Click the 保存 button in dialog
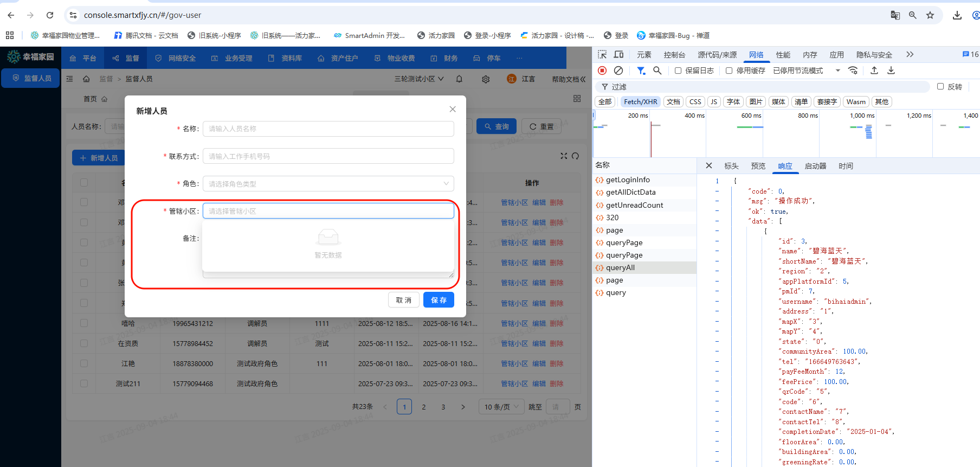This screenshot has width=980, height=467. 439,300
